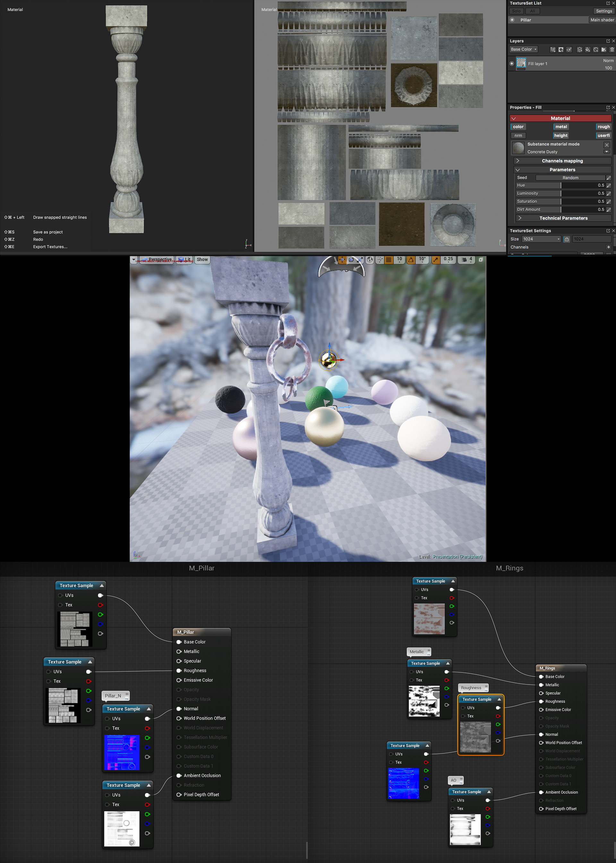This screenshot has height=863, width=616.
Task: Adjust the Dirt Amount slider
Action: [x=560, y=209]
